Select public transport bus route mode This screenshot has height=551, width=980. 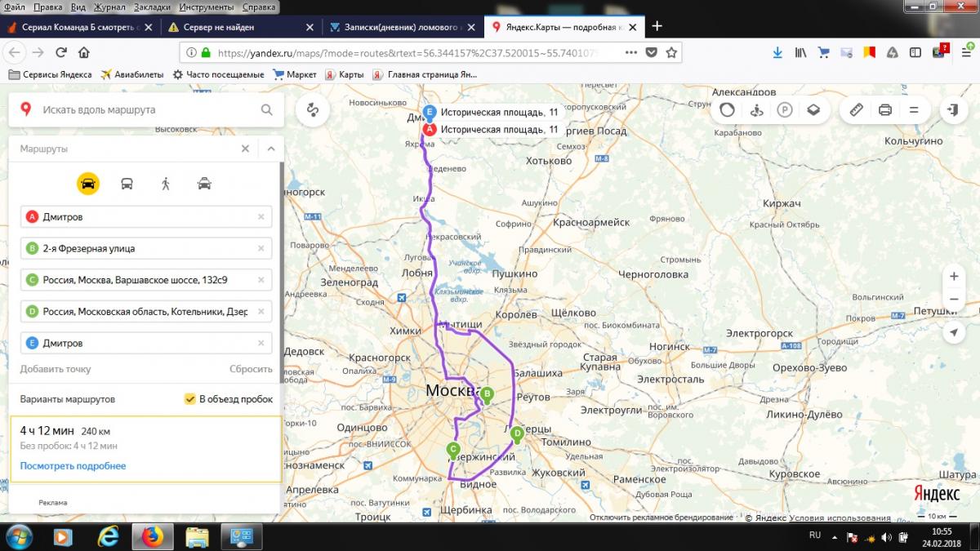coord(127,184)
